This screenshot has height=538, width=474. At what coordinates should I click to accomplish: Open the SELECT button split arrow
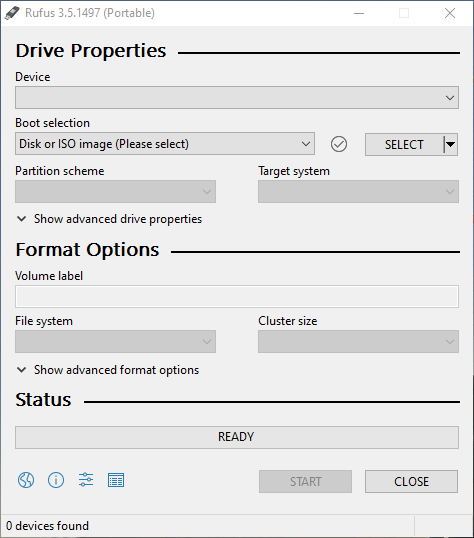pyautogui.click(x=451, y=144)
